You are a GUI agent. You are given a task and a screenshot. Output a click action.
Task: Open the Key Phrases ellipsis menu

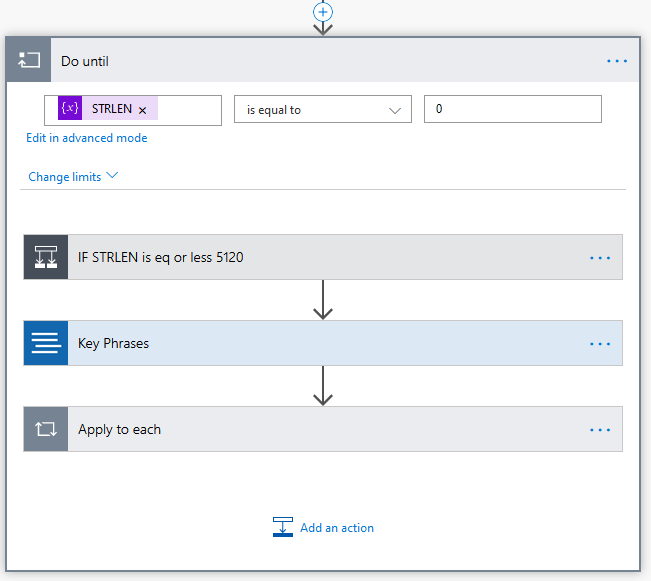(x=600, y=343)
